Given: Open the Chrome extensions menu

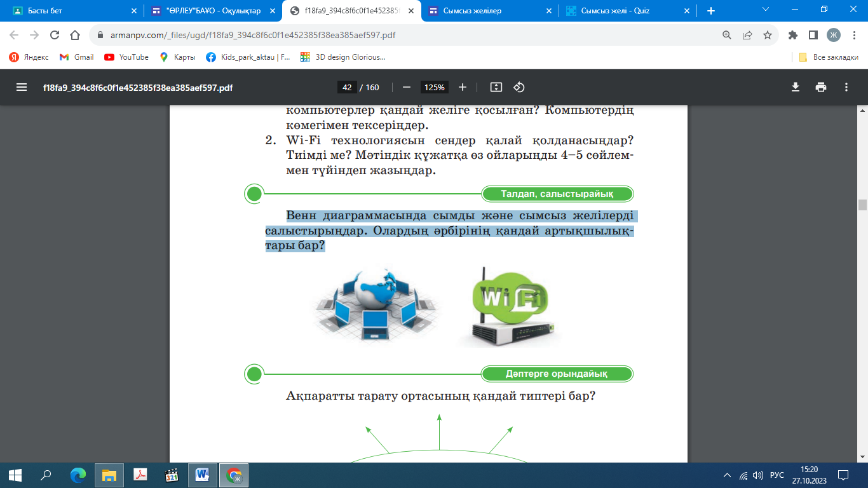Looking at the screenshot, I should point(792,36).
